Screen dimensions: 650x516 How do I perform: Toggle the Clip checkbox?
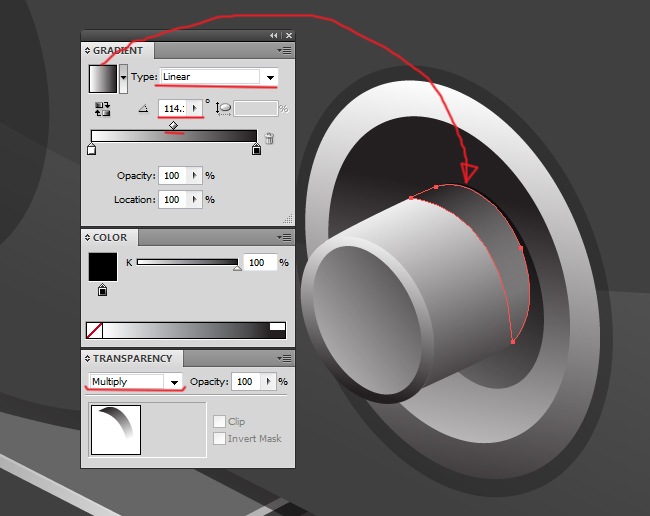pyautogui.click(x=219, y=422)
